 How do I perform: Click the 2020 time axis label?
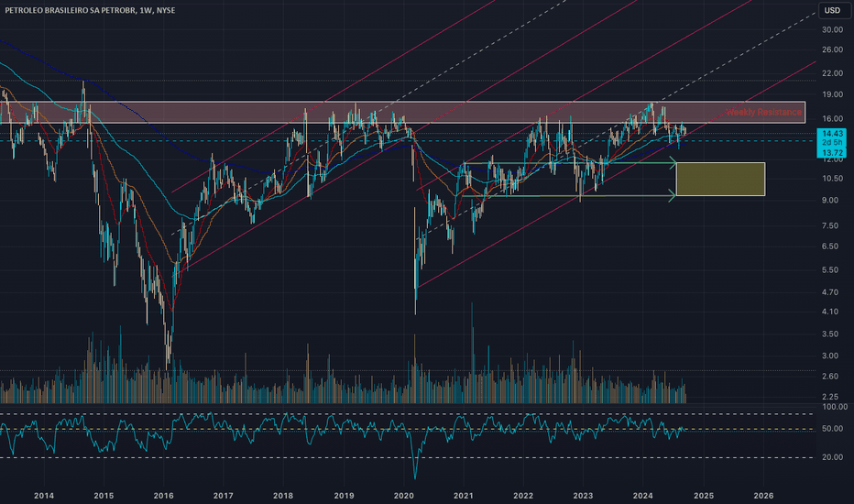point(403,495)
